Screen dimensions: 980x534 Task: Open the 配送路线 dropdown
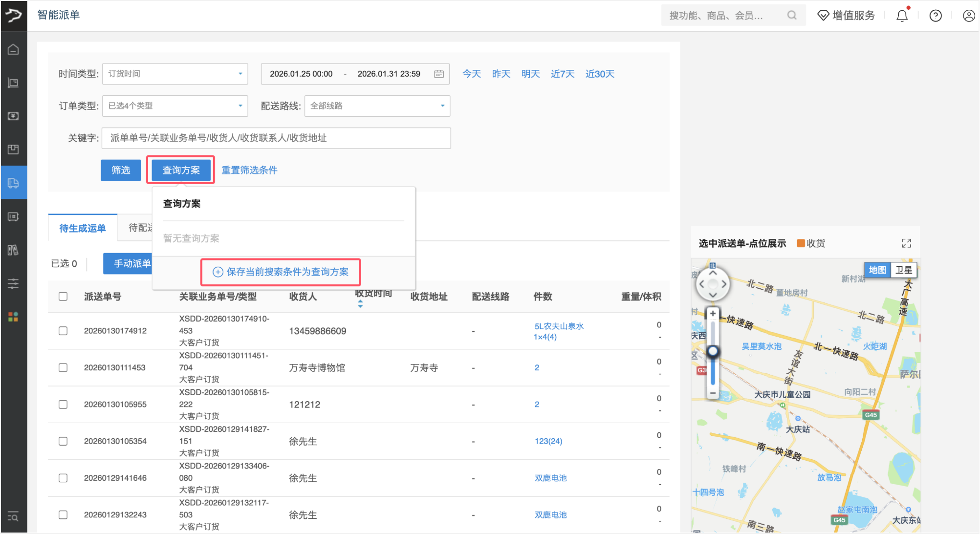click(377, 106)
